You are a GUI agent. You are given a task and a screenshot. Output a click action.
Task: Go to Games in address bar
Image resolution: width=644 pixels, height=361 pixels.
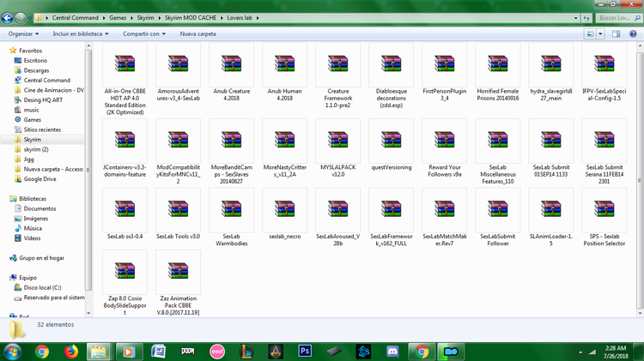coord(118,18)
